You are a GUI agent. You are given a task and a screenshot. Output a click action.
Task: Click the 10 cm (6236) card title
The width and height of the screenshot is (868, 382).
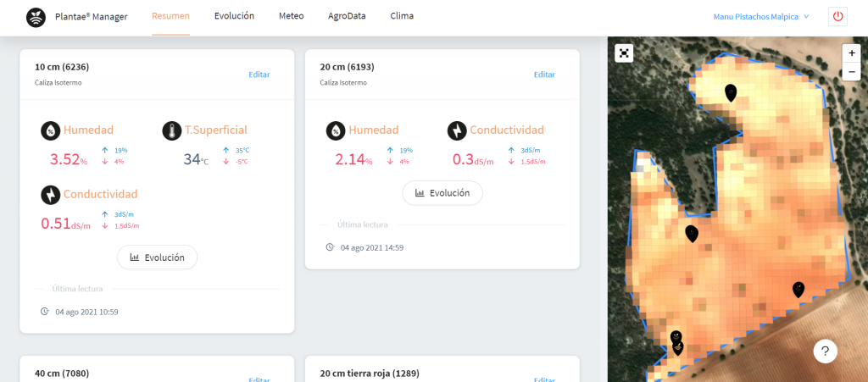point(62,67)
